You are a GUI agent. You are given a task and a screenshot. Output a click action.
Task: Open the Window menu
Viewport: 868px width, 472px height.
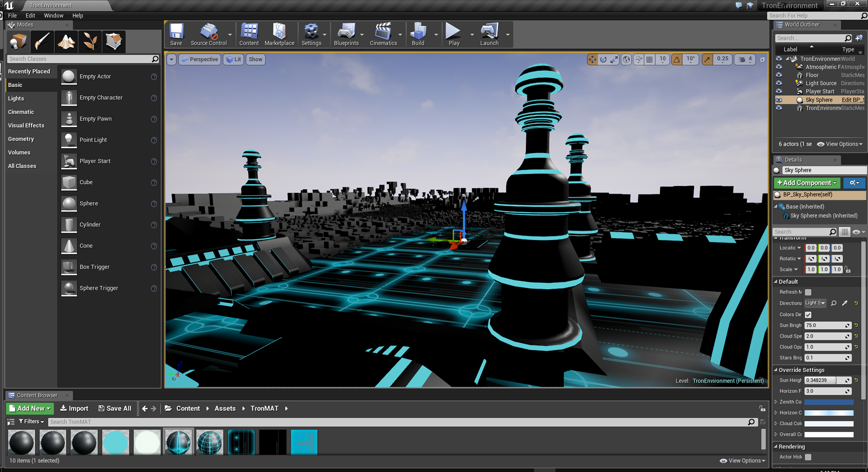[53, 15]
